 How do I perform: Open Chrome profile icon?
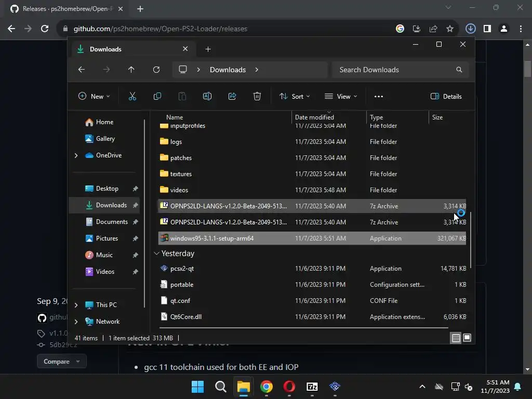(504, 29)
